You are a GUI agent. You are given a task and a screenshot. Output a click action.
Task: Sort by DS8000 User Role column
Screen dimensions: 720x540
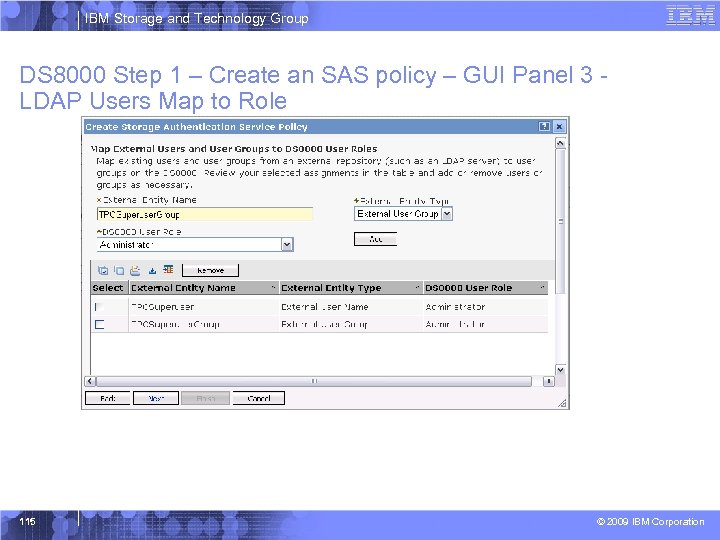pyautogui.click(x=542, y=288)
